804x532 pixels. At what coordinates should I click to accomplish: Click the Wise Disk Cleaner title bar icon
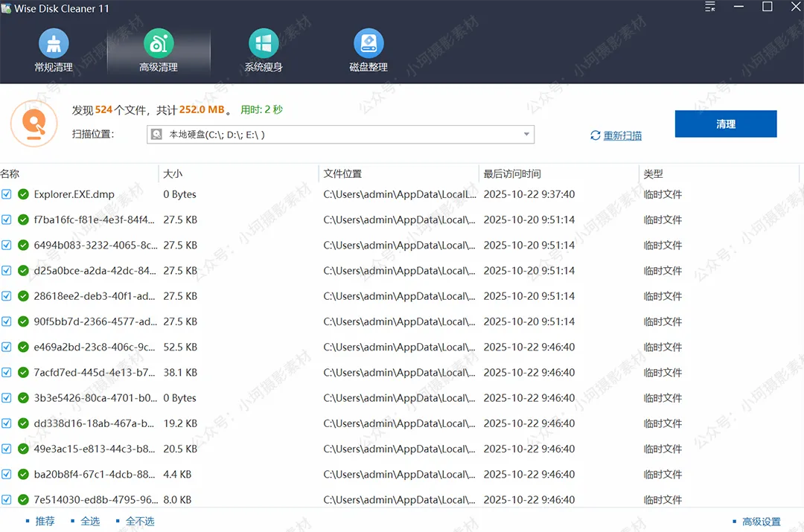pyautogui.click(x=6, y=8)
